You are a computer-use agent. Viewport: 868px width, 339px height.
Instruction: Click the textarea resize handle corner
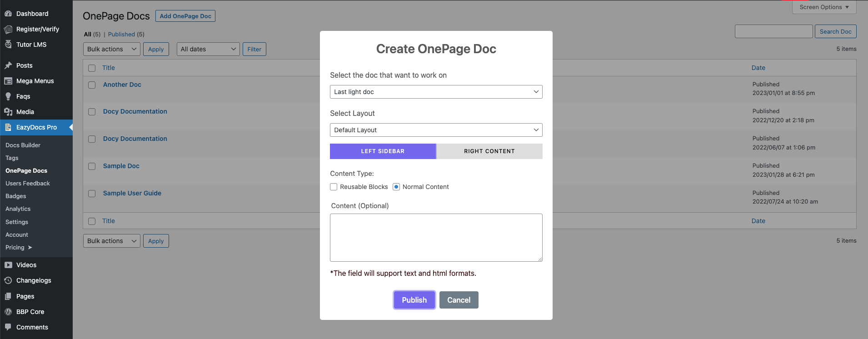tap(540, 259)
